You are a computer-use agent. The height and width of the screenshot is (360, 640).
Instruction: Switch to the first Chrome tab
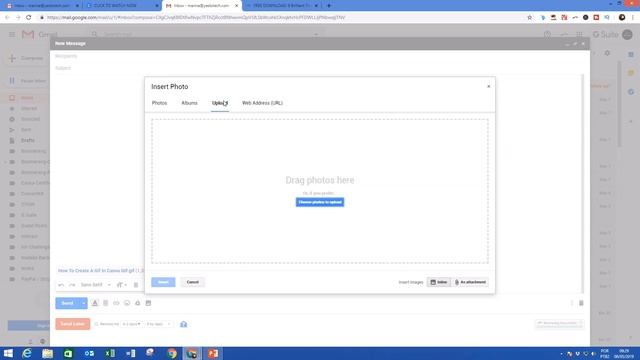(41, 6)
